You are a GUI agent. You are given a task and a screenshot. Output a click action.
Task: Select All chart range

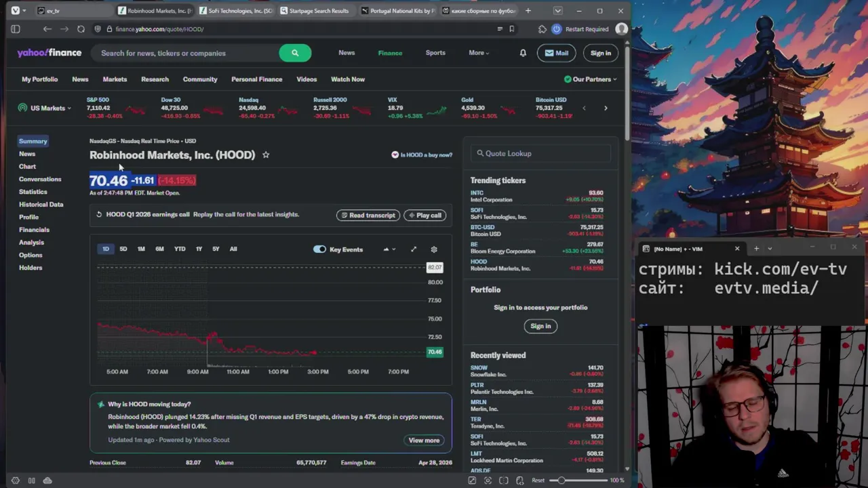point(233,249)
